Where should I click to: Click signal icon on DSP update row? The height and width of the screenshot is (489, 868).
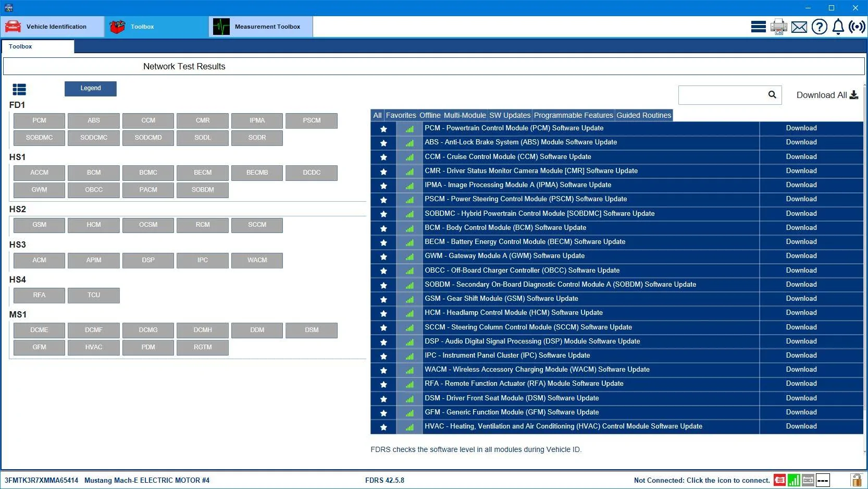pos(410,342)
